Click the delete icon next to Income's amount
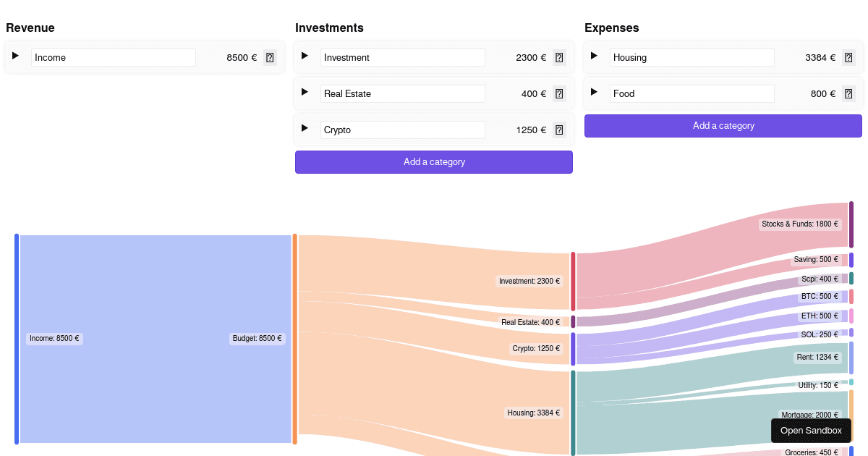Viewport: 868px width, 456px height. coord(270,57)
